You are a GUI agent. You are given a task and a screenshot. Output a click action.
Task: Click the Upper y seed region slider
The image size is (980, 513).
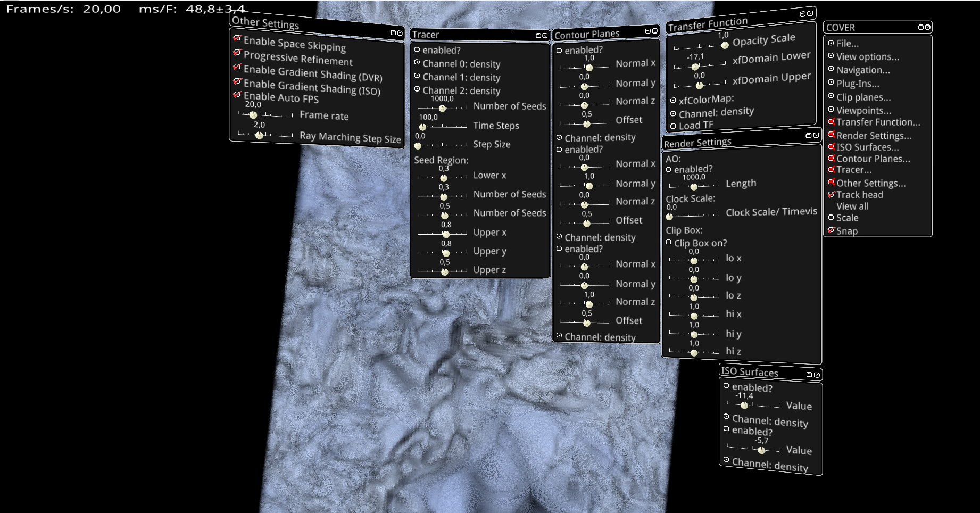tap(442, 253)
